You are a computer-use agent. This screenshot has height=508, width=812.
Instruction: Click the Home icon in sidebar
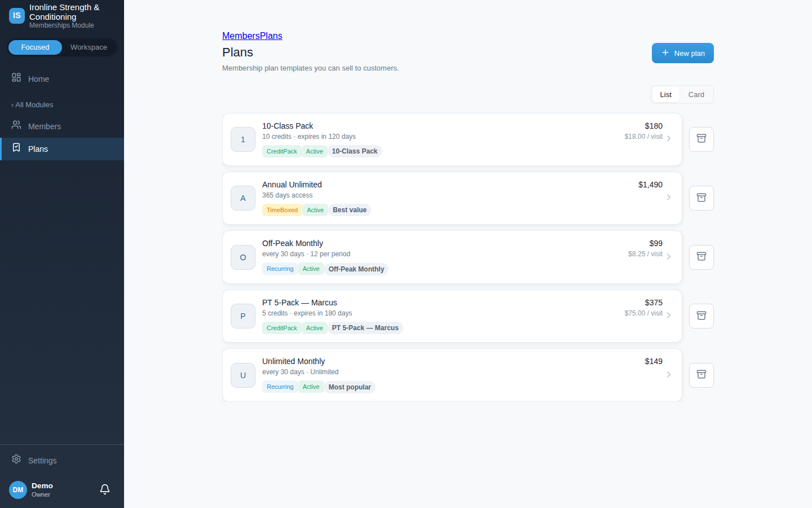(16, 78)
